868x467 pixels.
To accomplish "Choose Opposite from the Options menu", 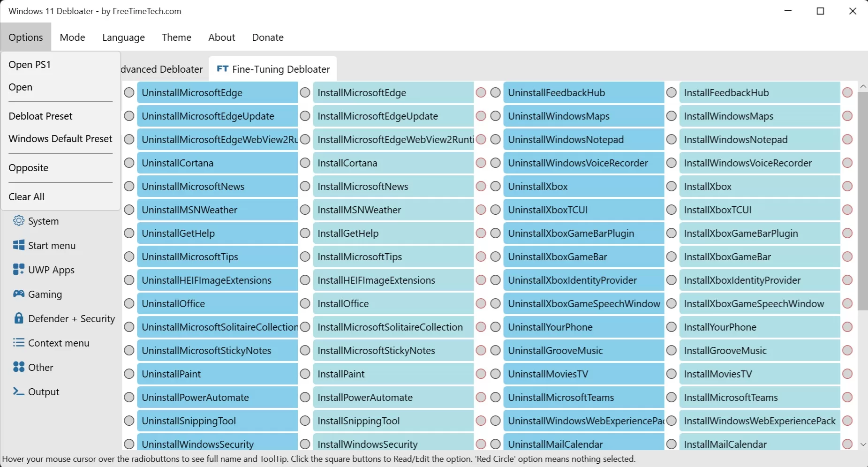I will (60, 167).
